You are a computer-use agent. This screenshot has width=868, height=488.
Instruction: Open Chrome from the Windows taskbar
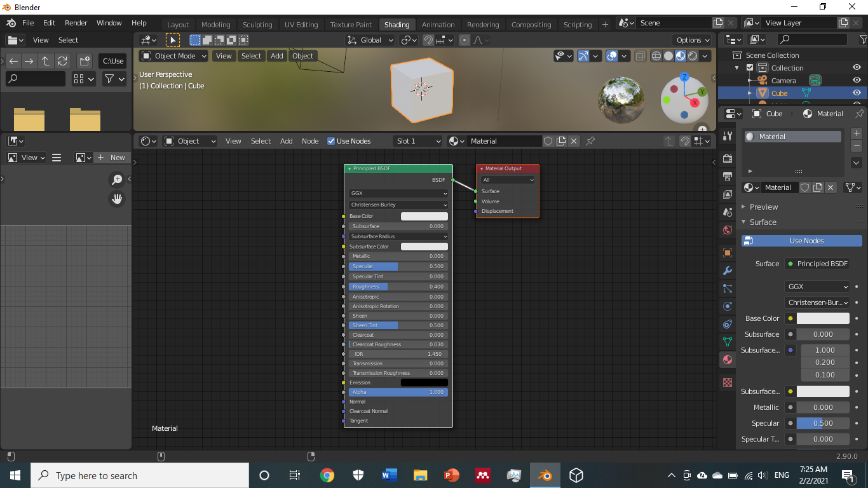pyautogui.click(x=327, y=475)
